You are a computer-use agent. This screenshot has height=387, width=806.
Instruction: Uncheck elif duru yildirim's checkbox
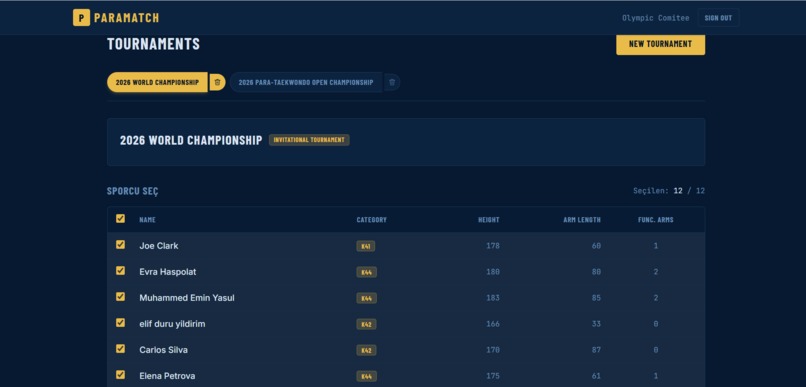pyautogui.click(x=120, y=323)
